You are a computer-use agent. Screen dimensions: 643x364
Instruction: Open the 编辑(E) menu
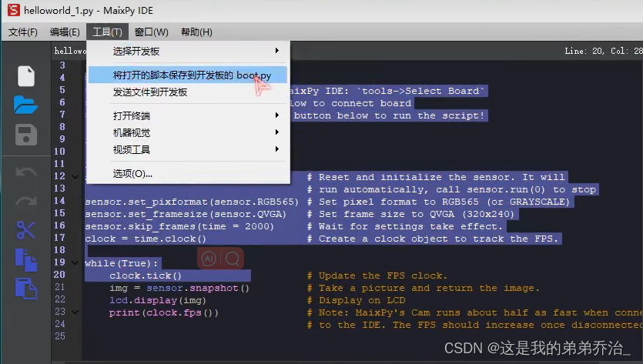[x=65, y=32]
